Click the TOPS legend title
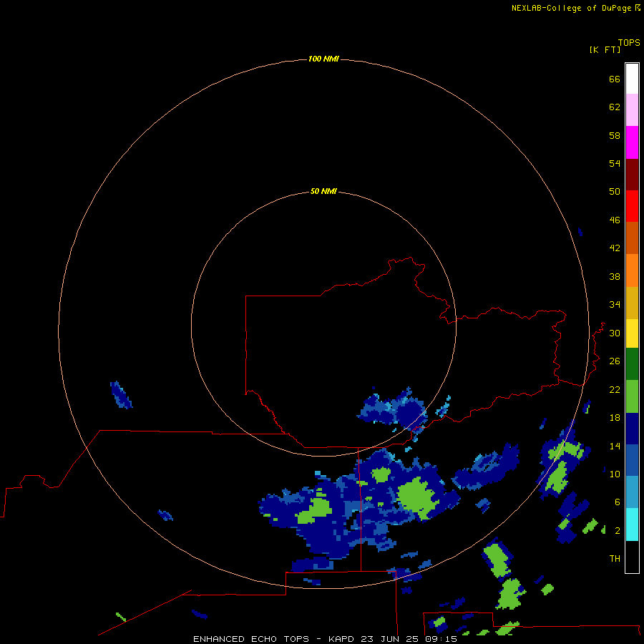Viewport: 644px width, 644px height. [x=629, y=42]
